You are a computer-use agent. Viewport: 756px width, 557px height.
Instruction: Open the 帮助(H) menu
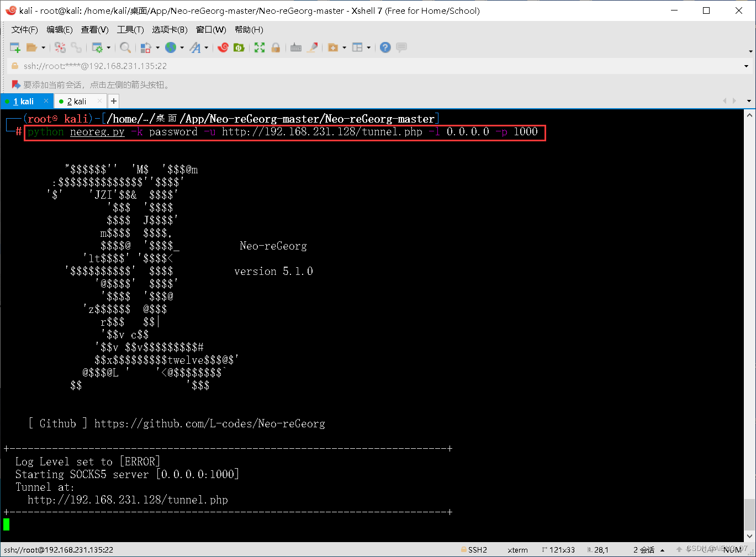(x=249, y=30)
